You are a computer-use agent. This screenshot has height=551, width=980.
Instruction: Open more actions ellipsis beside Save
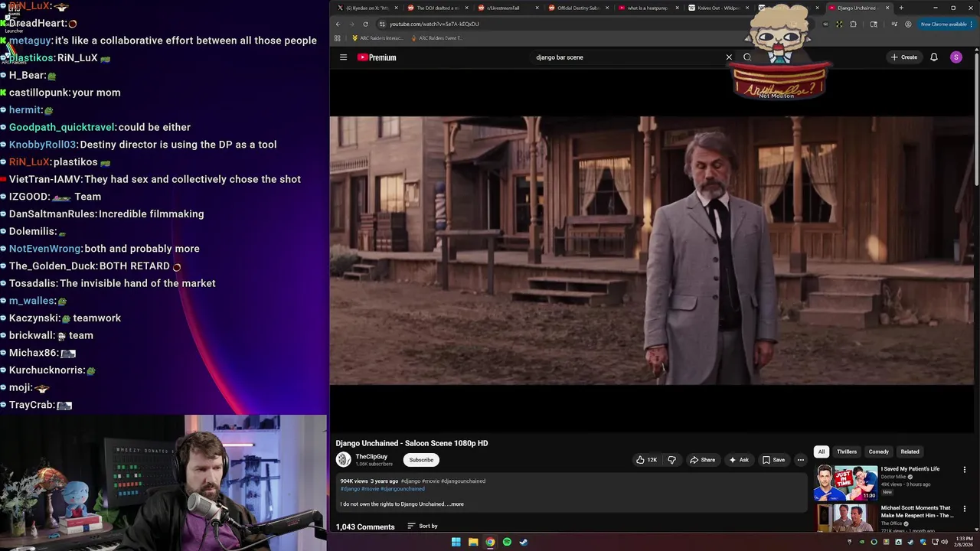800,460
